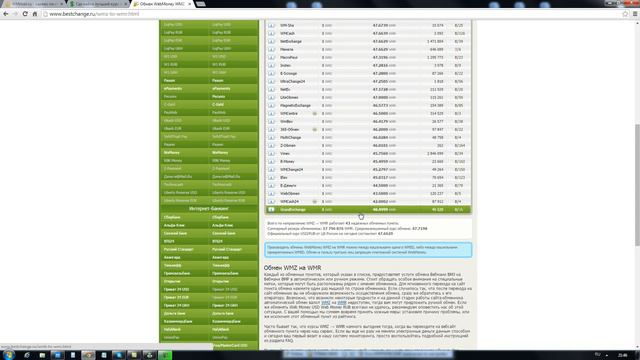Reload the bestchange.ru page
640x360 pixels.
click(x=25, y=14)
